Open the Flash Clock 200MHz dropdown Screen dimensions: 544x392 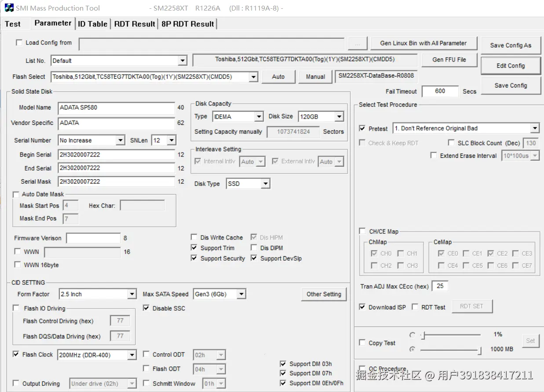tap(97, 355)
